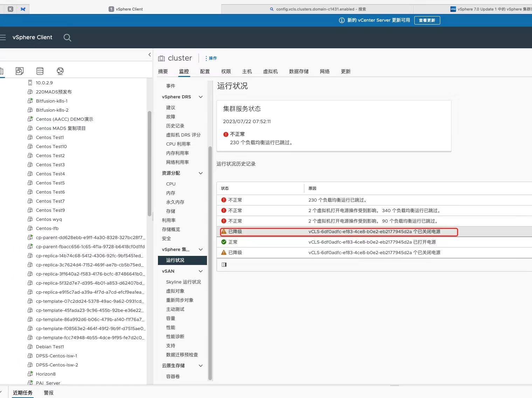Open the 近期任务 bottom tab
The height and width of the screenshot is (398, 532).
point(23,393)
